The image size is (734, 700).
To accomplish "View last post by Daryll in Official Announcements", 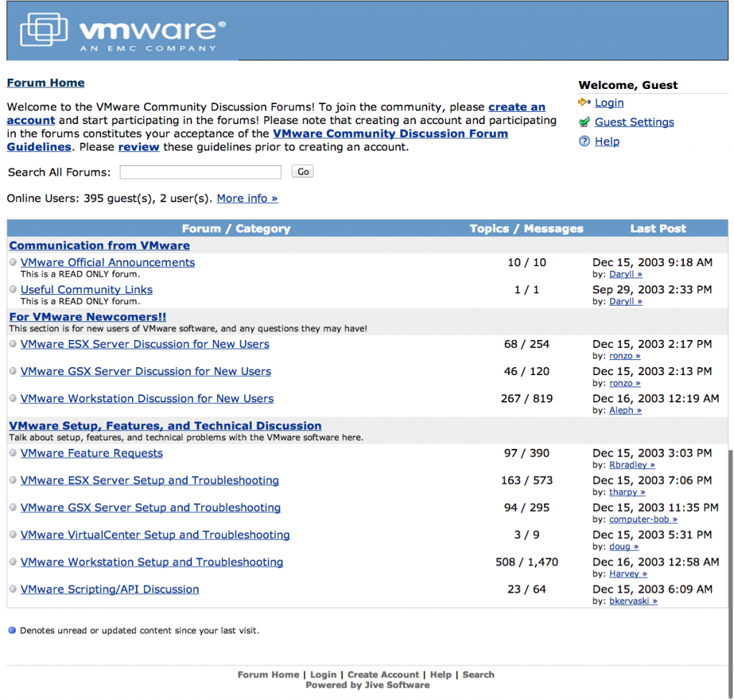I will point(625,274).
